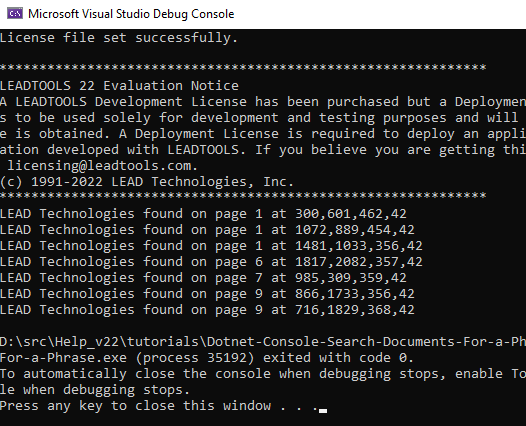Select result line with 300,601,462,42
This screenshot has height=426, width=526.
click(x=203, y=214)
